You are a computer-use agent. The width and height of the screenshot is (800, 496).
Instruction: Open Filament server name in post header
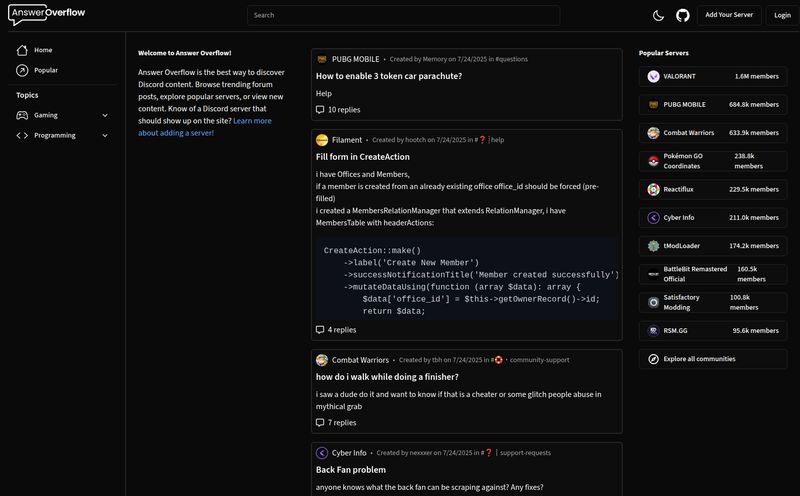click(347, 140)
